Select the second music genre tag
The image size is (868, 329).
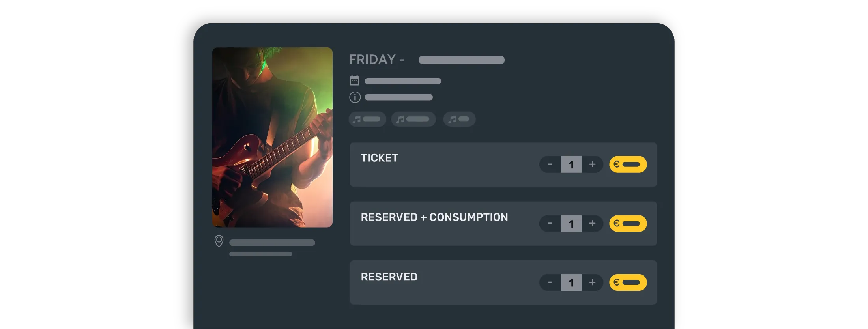(x=413, y=119)
